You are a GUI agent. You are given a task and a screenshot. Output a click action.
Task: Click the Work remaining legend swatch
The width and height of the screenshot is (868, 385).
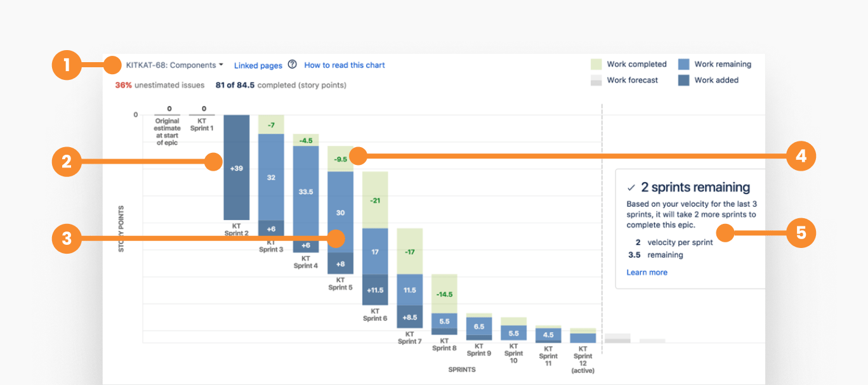click(683, 64)
